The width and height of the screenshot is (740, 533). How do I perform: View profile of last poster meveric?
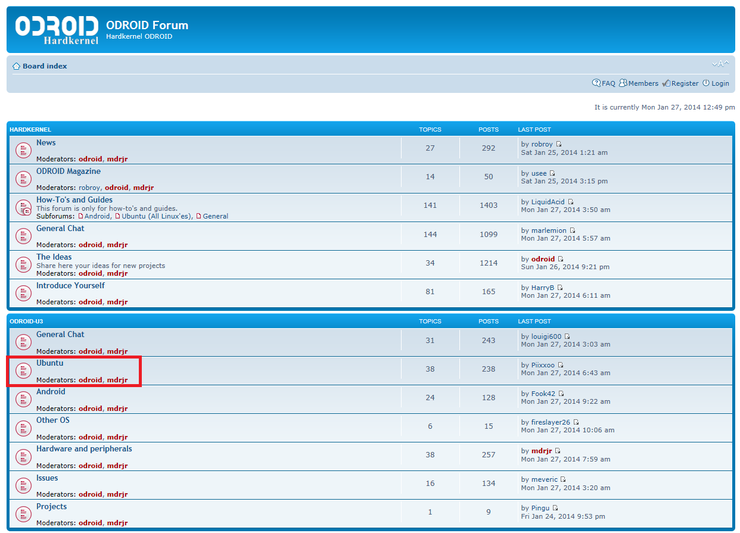(x=544, y=480)
